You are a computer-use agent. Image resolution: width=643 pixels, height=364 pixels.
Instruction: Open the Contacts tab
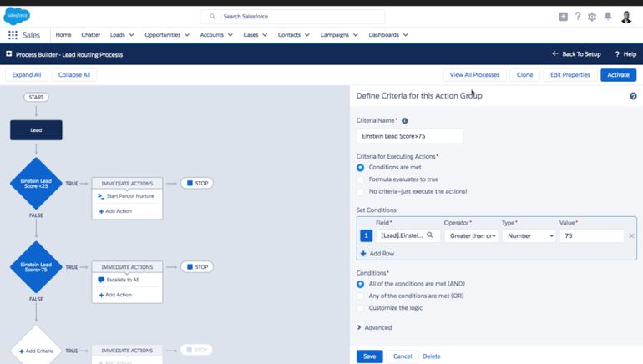tap(289, 35)
